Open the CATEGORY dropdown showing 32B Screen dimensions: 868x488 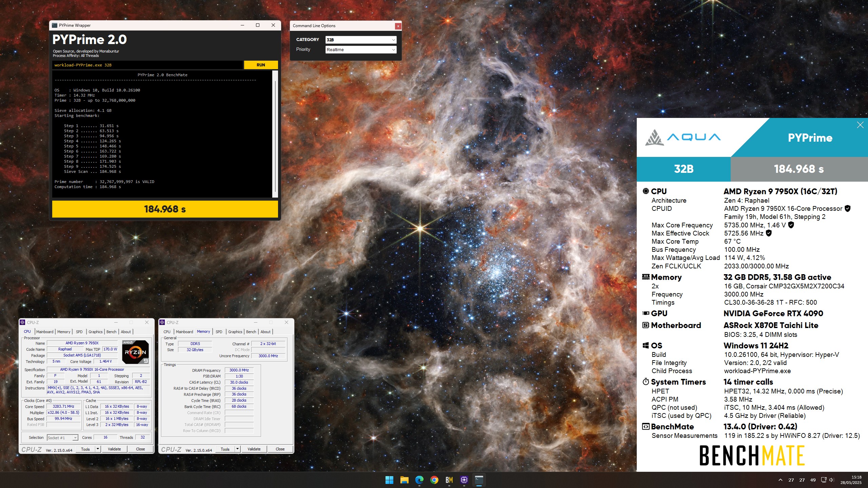(x=361, y=40)
